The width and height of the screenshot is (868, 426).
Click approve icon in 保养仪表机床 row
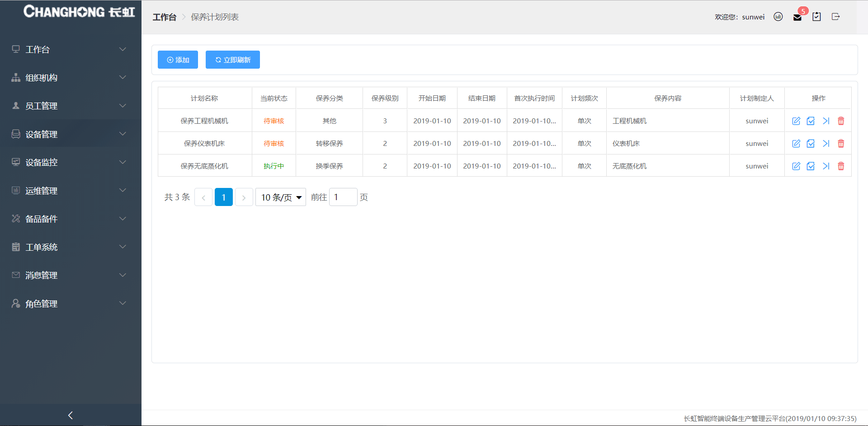pyautogui.click(x=811, y=144)
